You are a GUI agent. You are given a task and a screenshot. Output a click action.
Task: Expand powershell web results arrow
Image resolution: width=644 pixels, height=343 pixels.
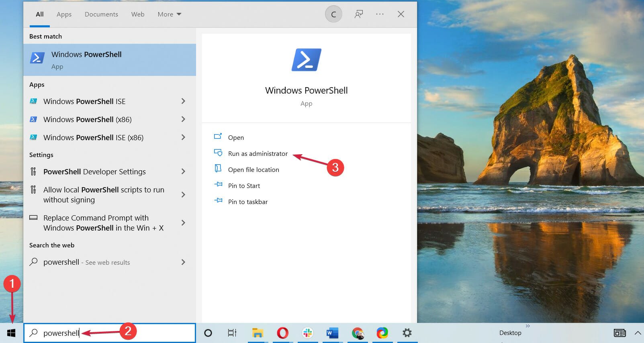click(x=183, y=262)
